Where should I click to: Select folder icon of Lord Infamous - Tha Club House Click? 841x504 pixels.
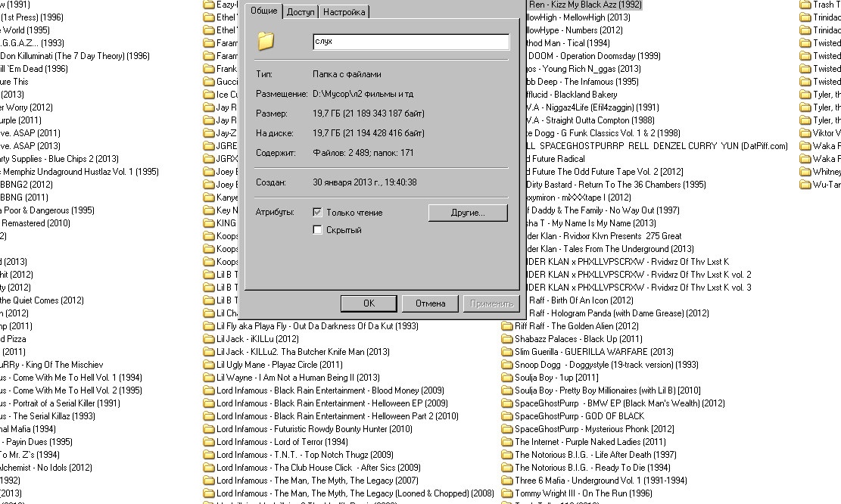click(x=209, y=468)
